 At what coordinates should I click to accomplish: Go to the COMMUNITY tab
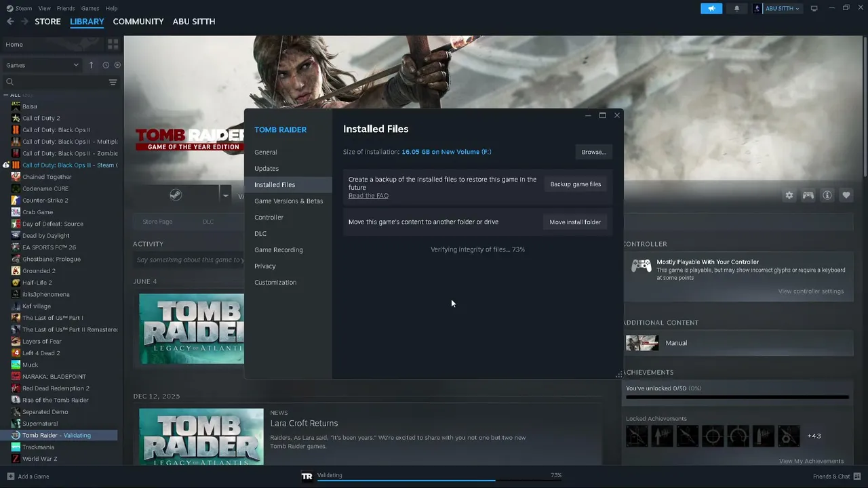click(x=138, y=22)
